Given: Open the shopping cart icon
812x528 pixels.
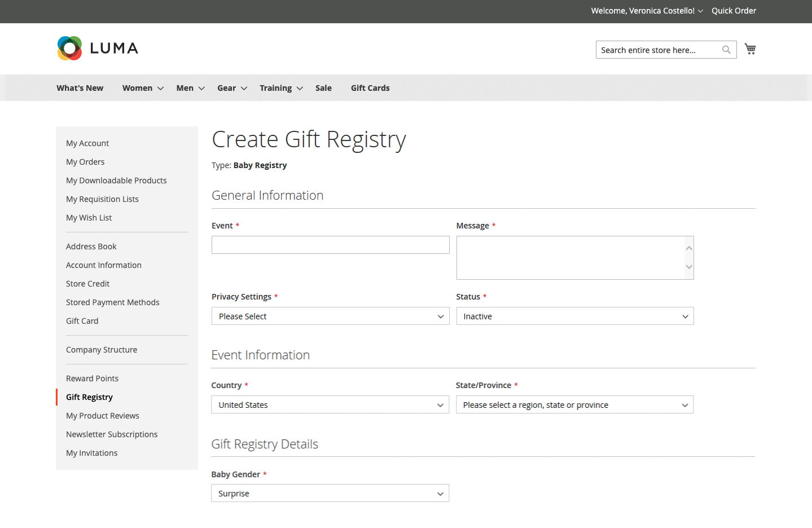Looking at the screenshot, I should [x=750, y=49].
